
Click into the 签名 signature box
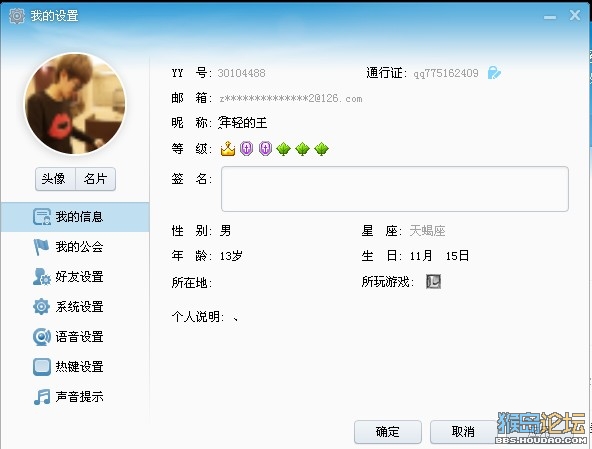point(395,189)
